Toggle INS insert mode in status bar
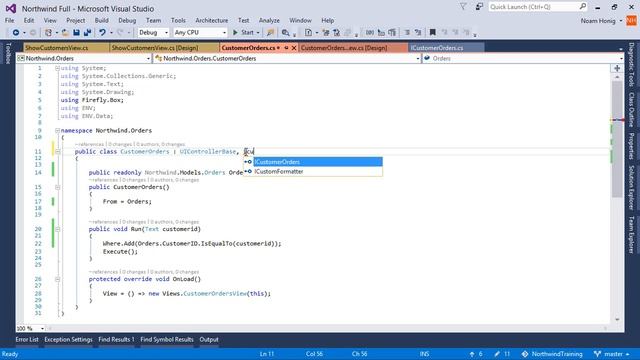The width and height of the screenshot is (640, 360). click(424, 354)
